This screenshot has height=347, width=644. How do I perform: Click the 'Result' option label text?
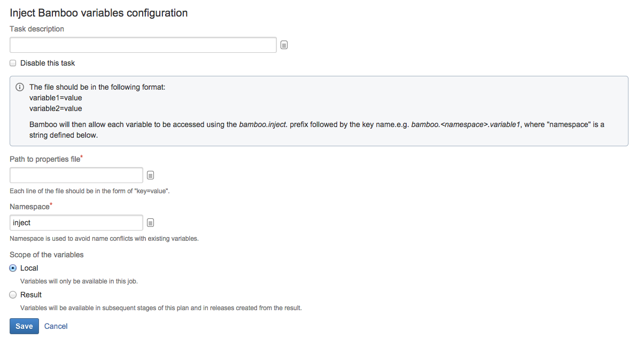[31, 295]
